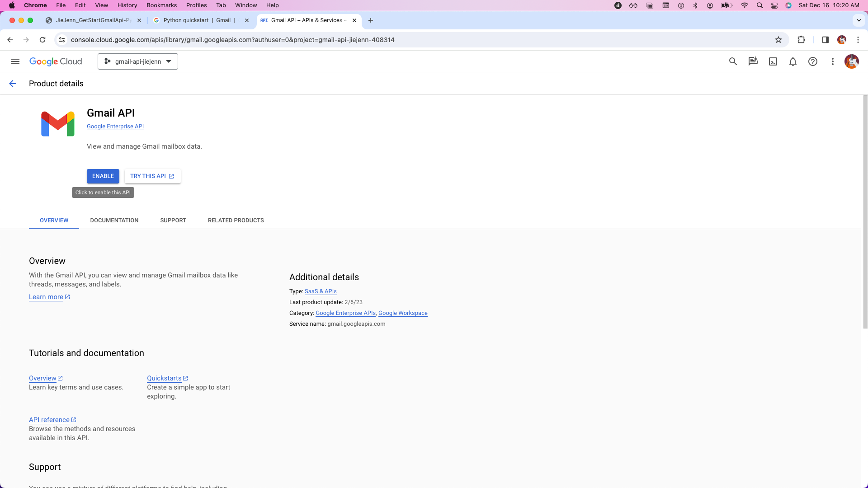The width and height of the screenshot is (868, 488).
Task: Open the Overview tutorial link
Action: coord(46,378)
